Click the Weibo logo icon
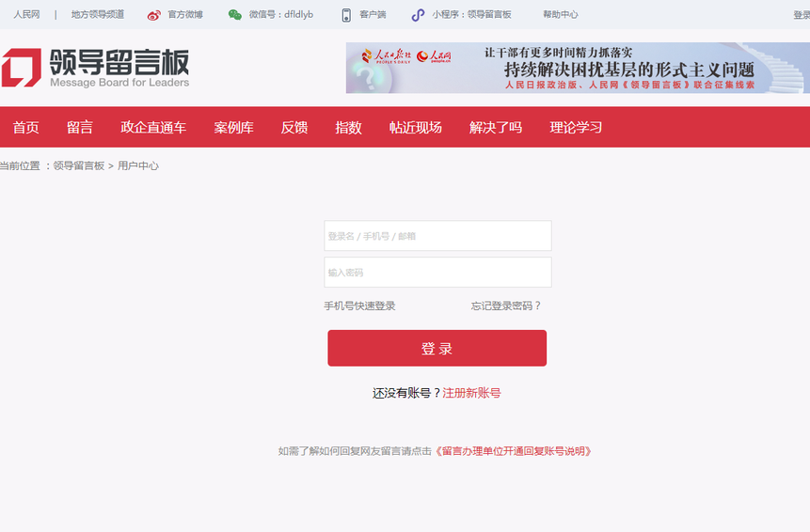Image resolution: width=810 pixels, height=532 pixels. (x=154, y=15)
